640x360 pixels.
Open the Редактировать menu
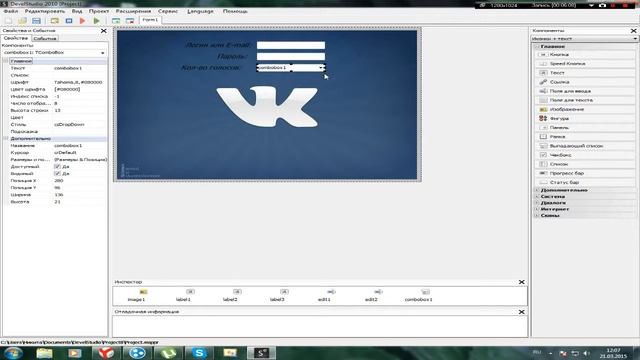[45, 11]
